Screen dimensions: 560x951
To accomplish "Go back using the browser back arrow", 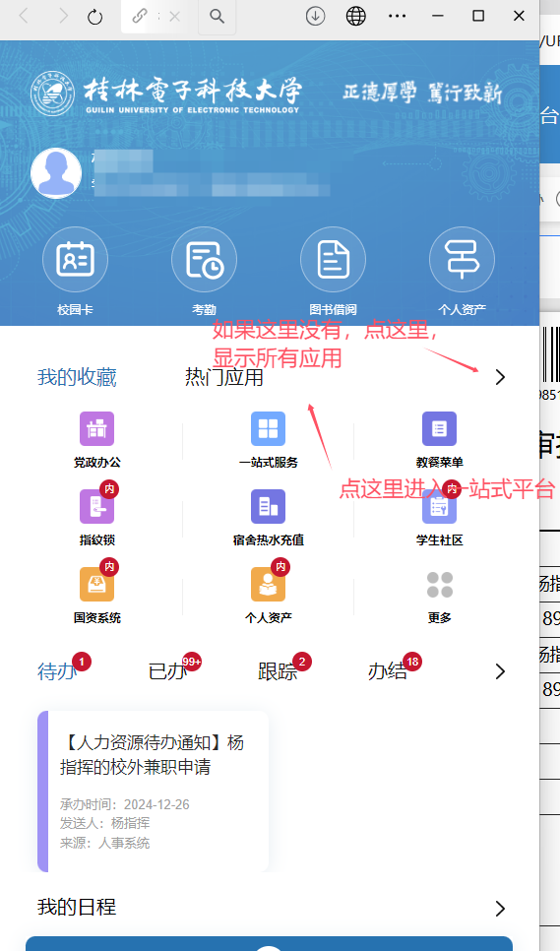I will coord(24,16).
